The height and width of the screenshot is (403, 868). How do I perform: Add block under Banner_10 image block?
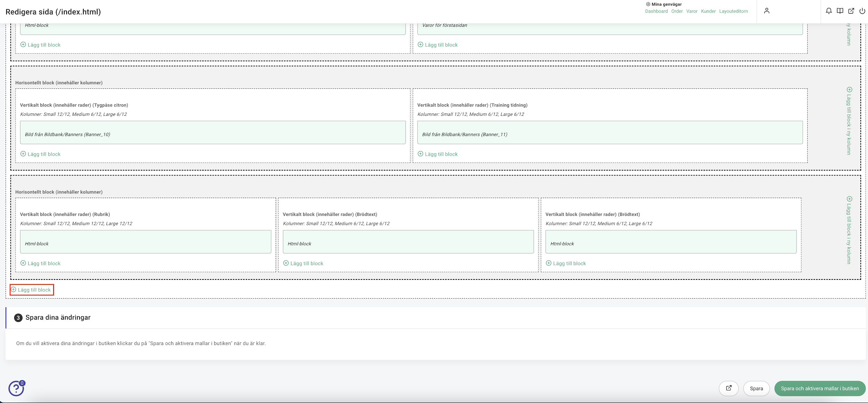(x=40, y=154)
